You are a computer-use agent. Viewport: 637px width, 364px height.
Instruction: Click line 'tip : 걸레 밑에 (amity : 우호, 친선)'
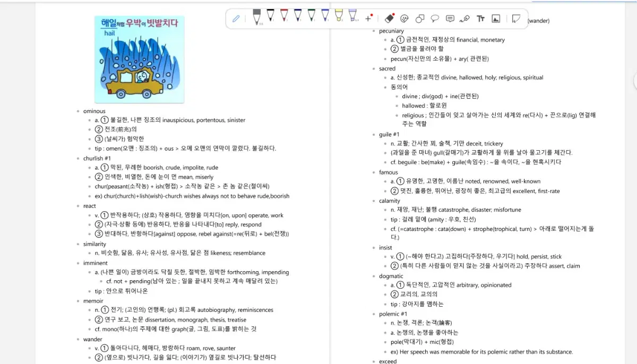(433, 220)
